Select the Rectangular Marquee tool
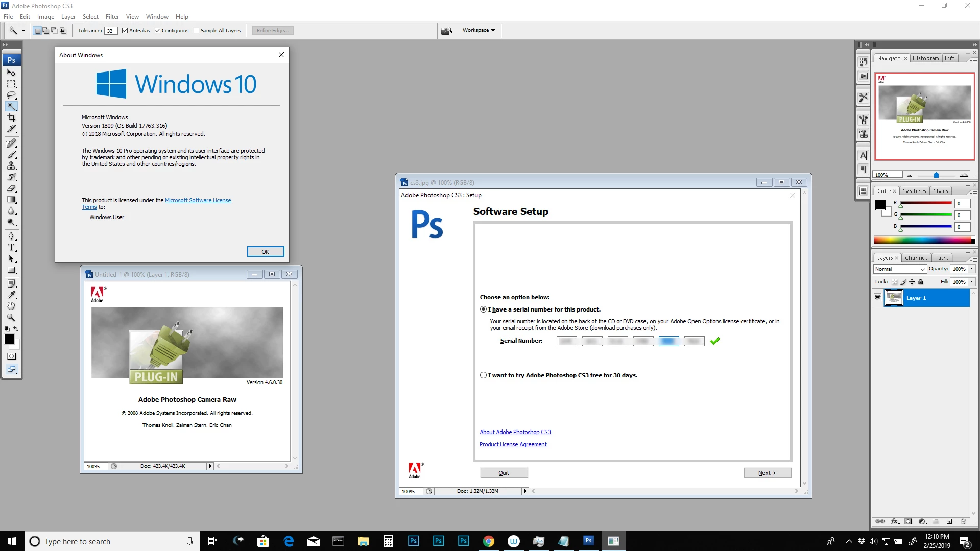The height and width of the screenshot is (551, 980). pos(11,84)
